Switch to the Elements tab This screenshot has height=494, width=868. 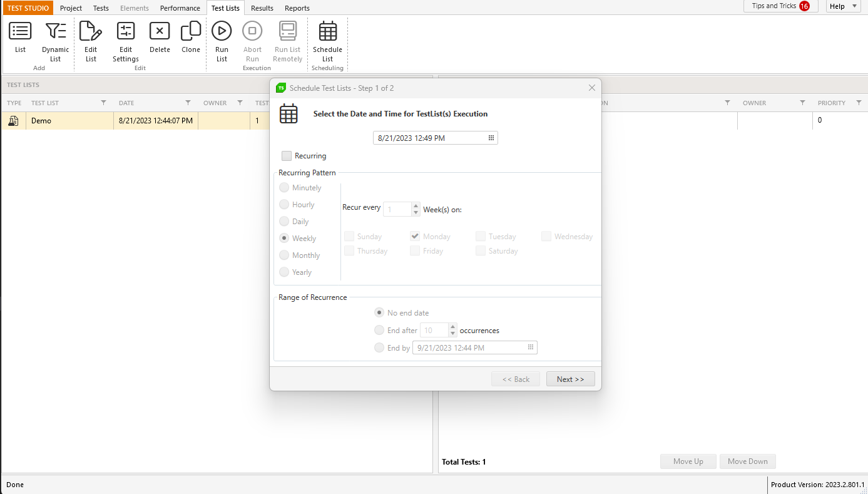point(135,8)
